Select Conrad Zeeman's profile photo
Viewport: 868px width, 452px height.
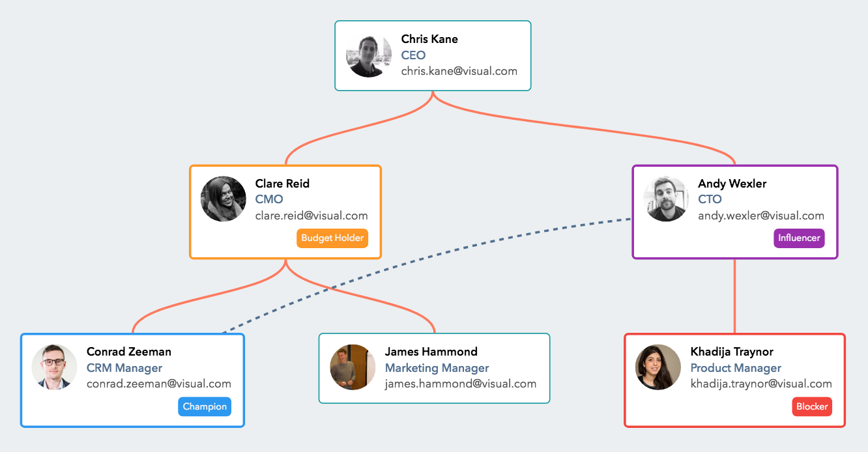[x=55, y=367]
